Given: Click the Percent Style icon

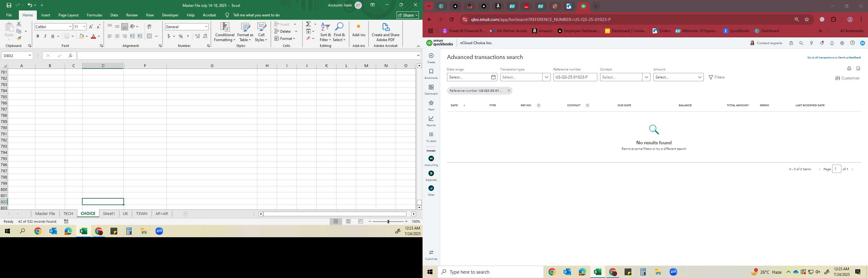Looking at the screenshot, I should click(181, 36).
